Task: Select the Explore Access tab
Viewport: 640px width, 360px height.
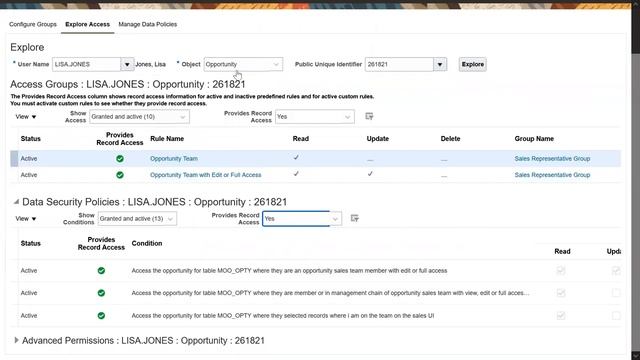Action: (87, 24)
